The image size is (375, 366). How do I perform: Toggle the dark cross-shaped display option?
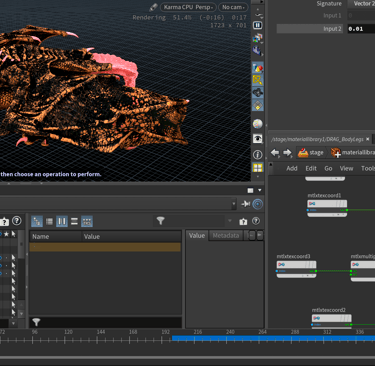(x=257, y=93)
